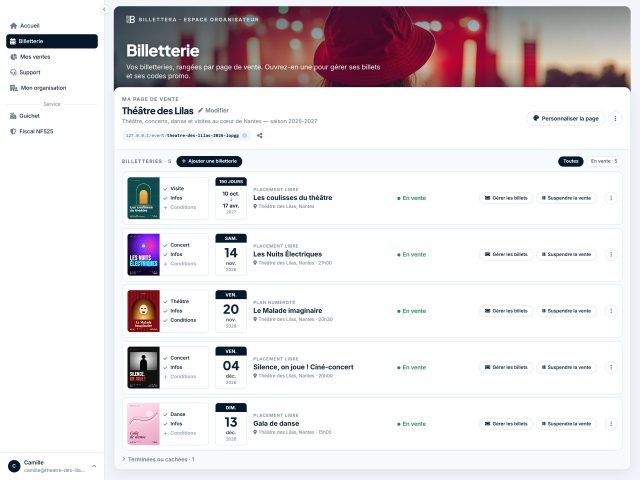Open more options for Le Malade imaginaire
This screenshot has height=480, width=640.
point(611,311)
